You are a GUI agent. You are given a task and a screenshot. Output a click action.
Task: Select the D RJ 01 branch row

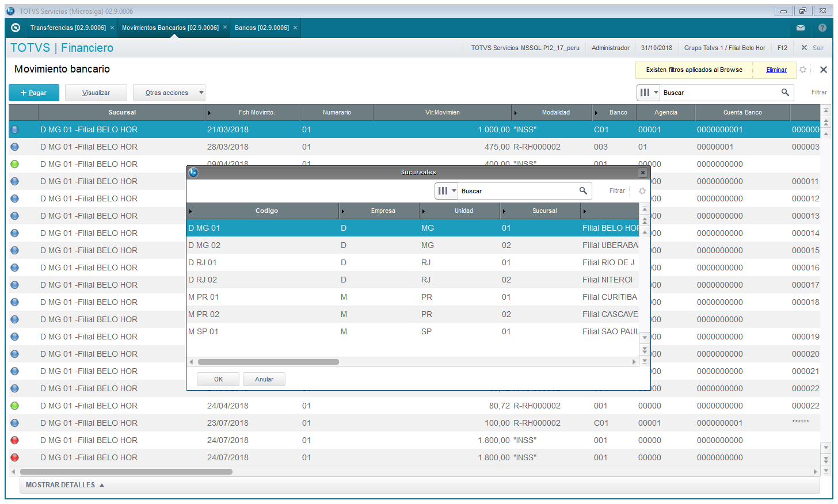[413, 262]
